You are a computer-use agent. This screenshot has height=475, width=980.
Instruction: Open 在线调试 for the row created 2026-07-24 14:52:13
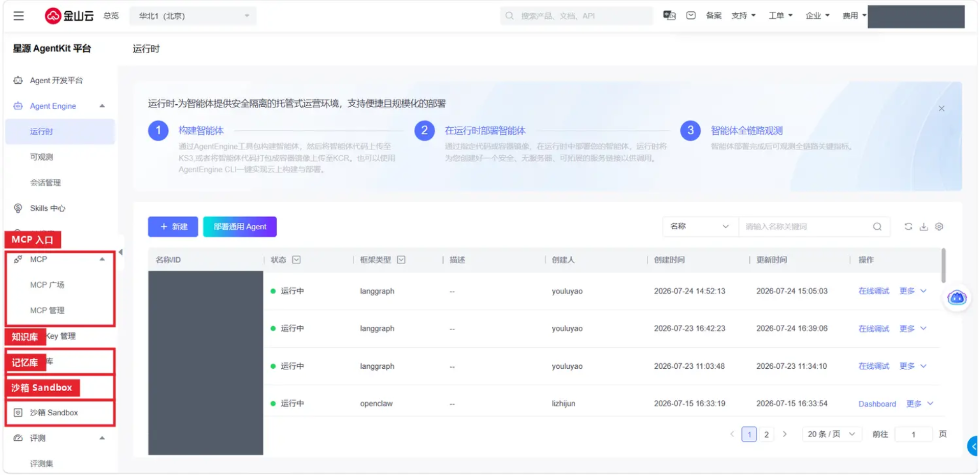coord(874,291)
